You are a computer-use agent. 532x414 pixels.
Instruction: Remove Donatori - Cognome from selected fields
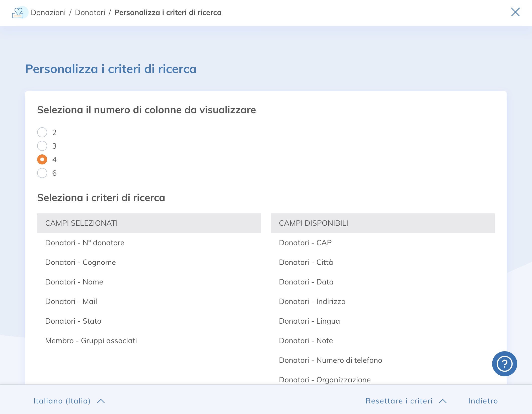pyautogui.click(x=81, y=262)
